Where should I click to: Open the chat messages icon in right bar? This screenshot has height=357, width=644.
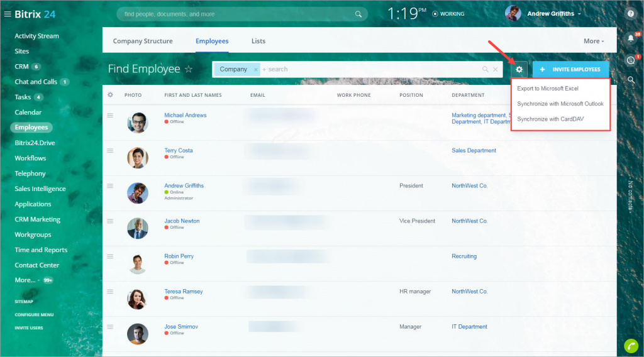click(631, 60)
